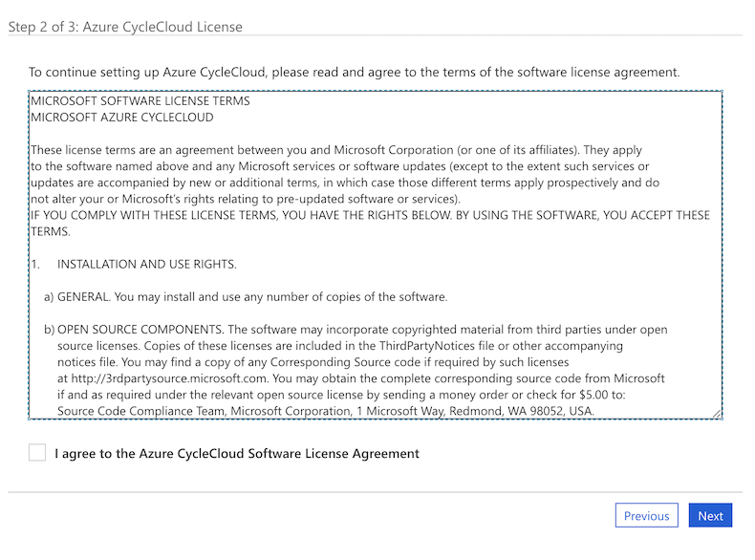Click the 'Step 2 of 3' heading
The image size is (755, 560).
125,27
